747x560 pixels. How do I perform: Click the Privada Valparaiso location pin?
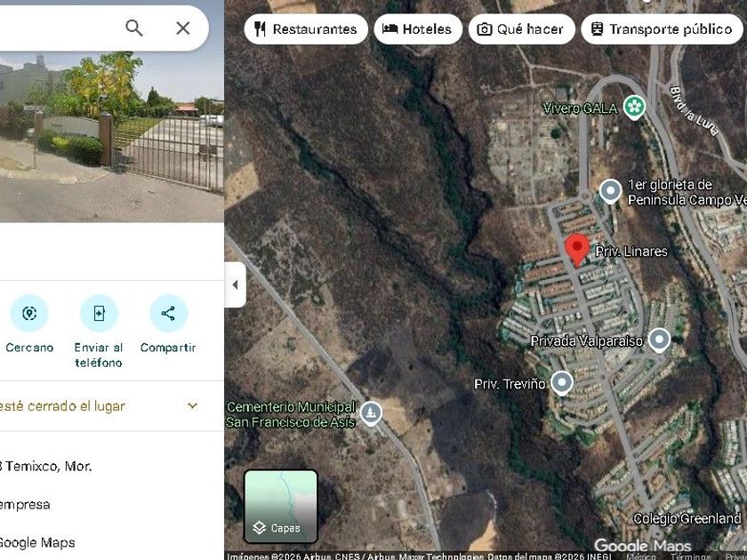[659, 340]
